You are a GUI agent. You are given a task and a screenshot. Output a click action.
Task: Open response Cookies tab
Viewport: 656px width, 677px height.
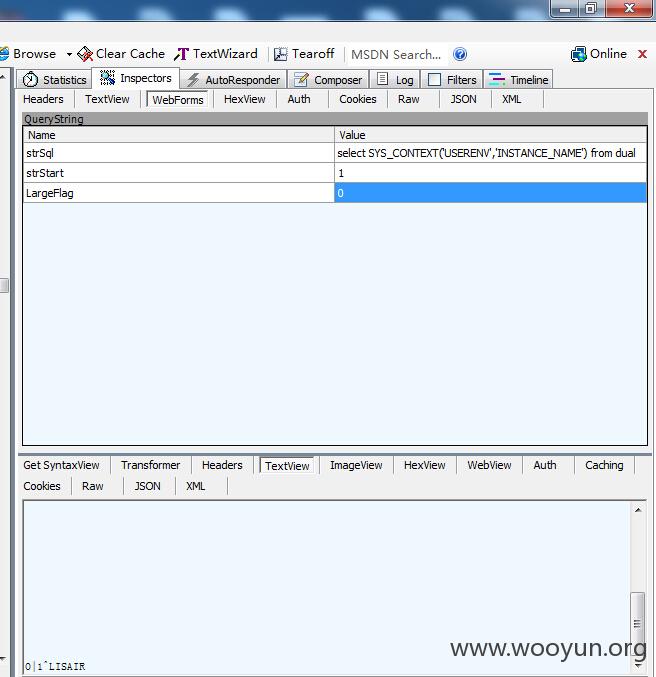coord(42,486)
